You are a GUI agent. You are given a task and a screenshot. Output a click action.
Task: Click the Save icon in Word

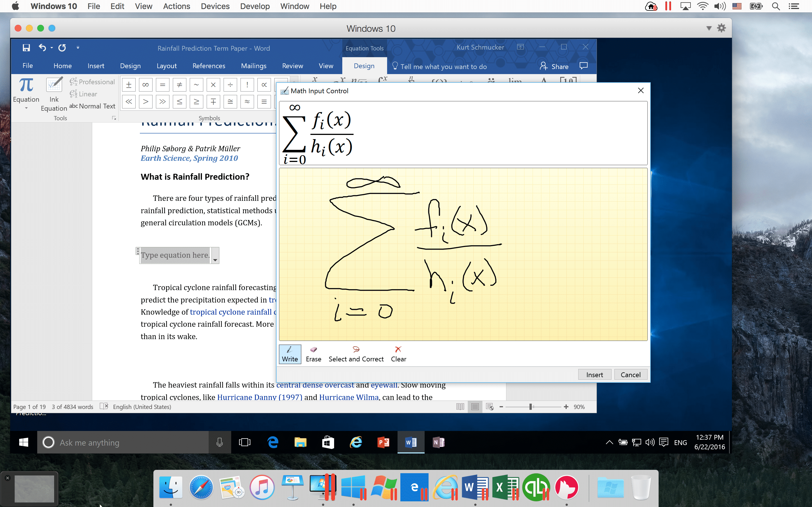click(26, 48)
